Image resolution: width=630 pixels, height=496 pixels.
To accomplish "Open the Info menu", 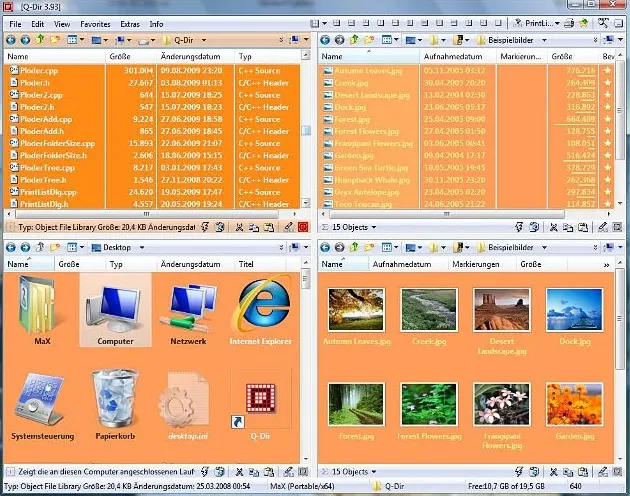I will [156, 24].
